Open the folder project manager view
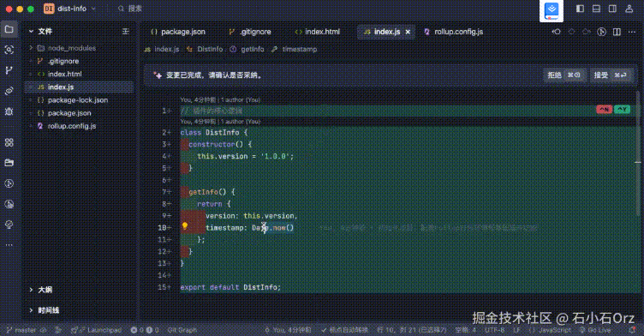Viewport: 644px width, 336px height. click(x=9, y=163)
